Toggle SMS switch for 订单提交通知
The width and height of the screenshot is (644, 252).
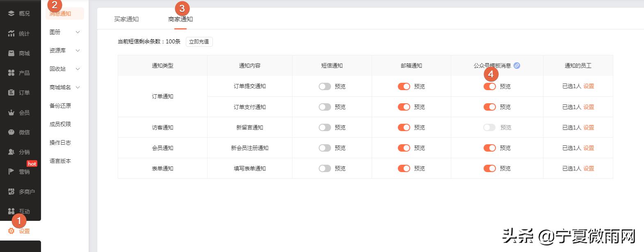tap(325, 86)
